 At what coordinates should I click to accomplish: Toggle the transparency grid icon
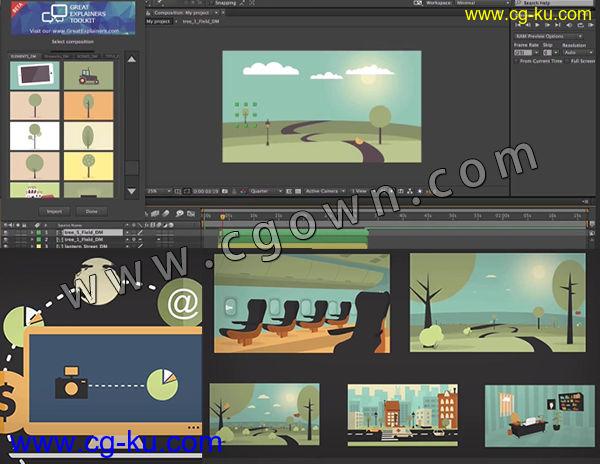pos(298,191)
